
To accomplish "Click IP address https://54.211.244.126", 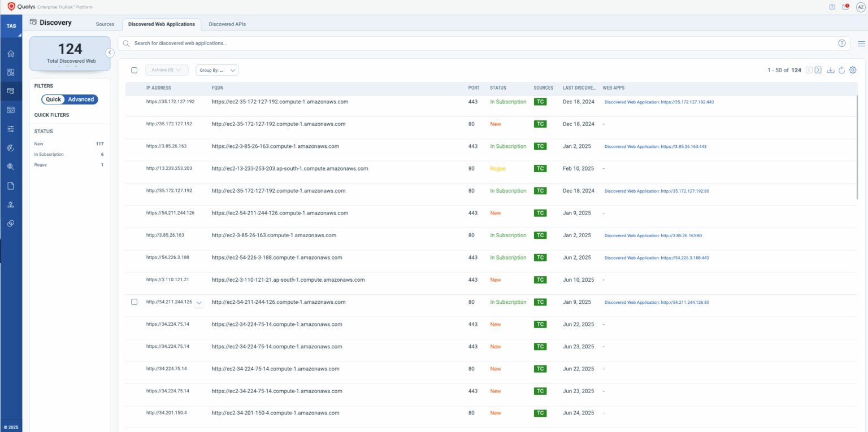I will [170, 213].
